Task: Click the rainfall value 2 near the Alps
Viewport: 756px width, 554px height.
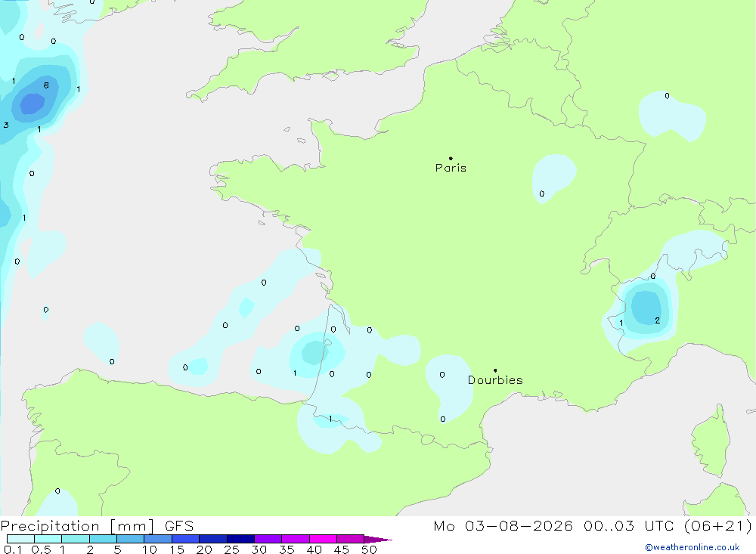Action: pyautogui.click(x=657, y=320)
